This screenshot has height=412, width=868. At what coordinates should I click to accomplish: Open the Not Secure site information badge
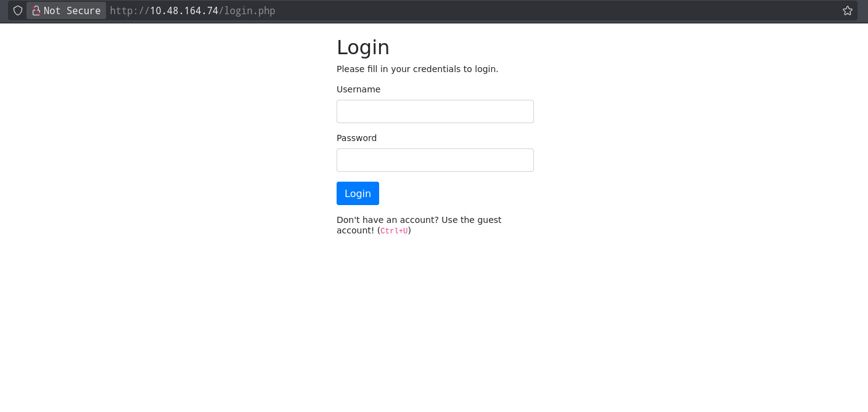point(66,10)
